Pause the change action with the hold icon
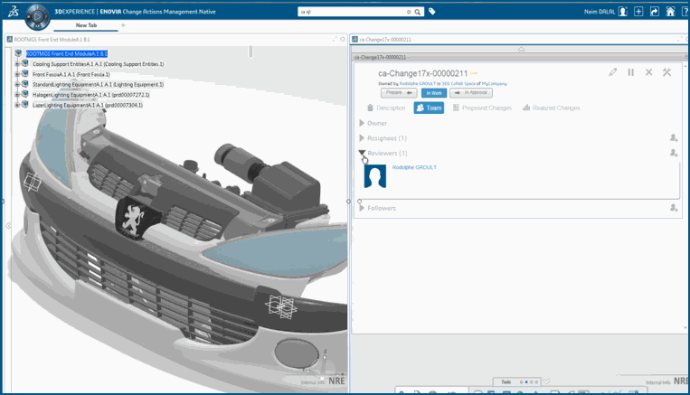The height and width of the screenshot is (395, 690). pyautogui.click(x=631, y=72)
